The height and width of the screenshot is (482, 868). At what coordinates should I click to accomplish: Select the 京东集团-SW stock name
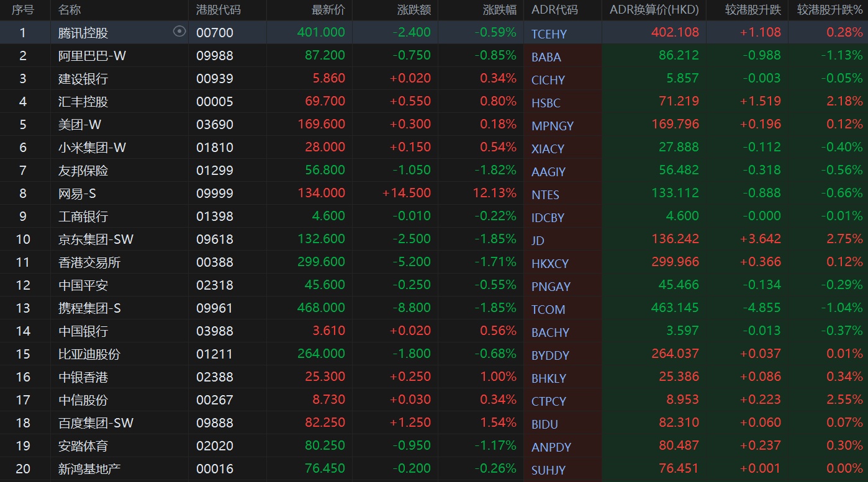click(96, 239)
